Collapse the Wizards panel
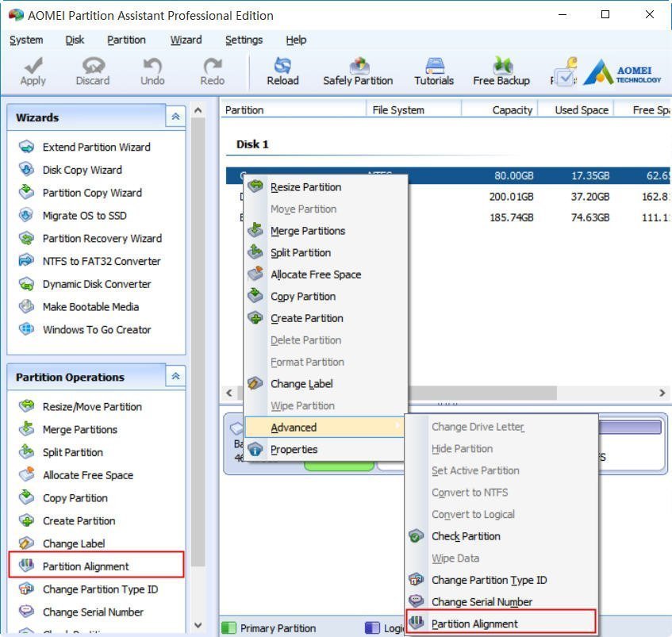 [x=175, y=117]
